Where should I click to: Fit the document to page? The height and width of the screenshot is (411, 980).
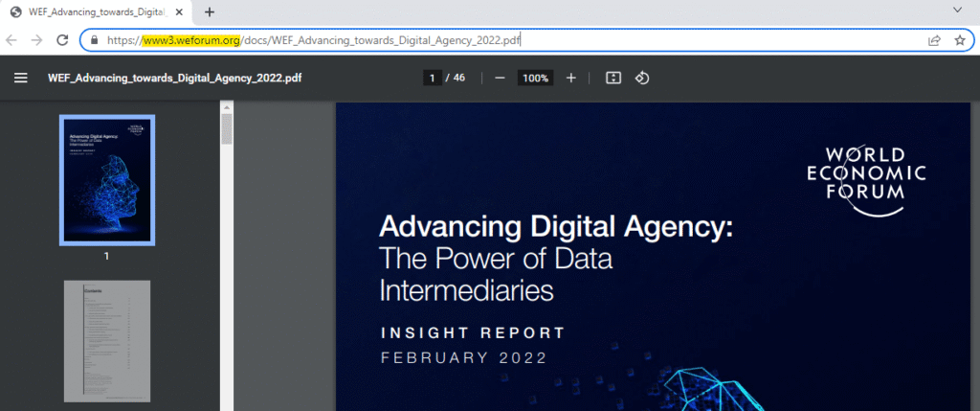[613, 79]
